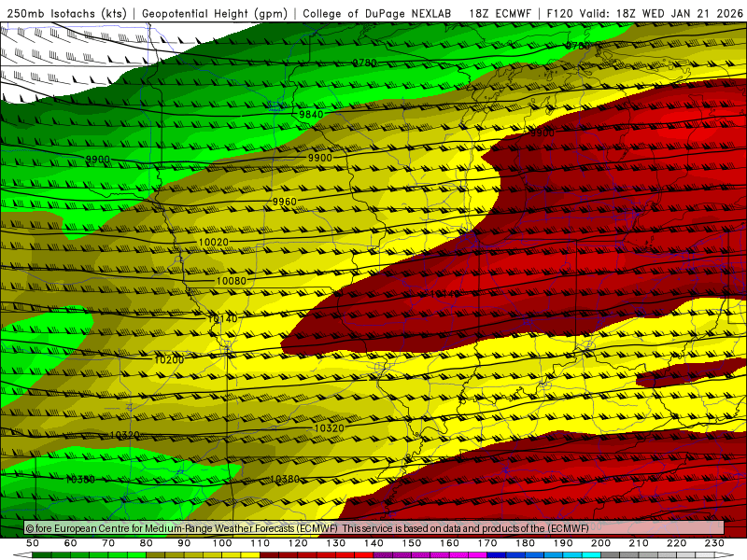Click the 10200 height contour label
The width and height of the screenshot is (747, 560).
click(169, 360)
